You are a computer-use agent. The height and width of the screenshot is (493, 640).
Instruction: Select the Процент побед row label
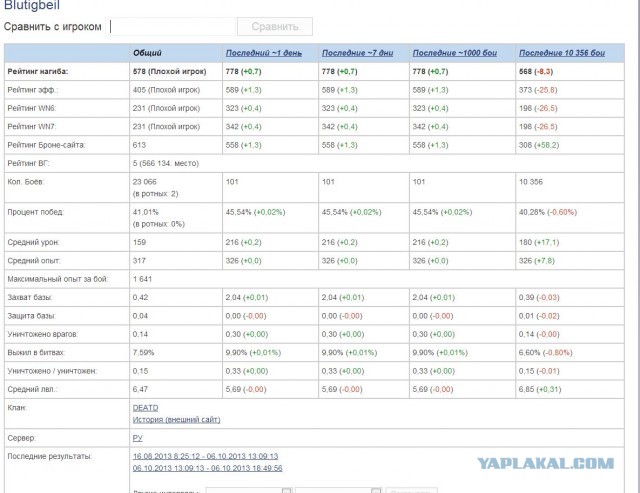tap(36, 212)
